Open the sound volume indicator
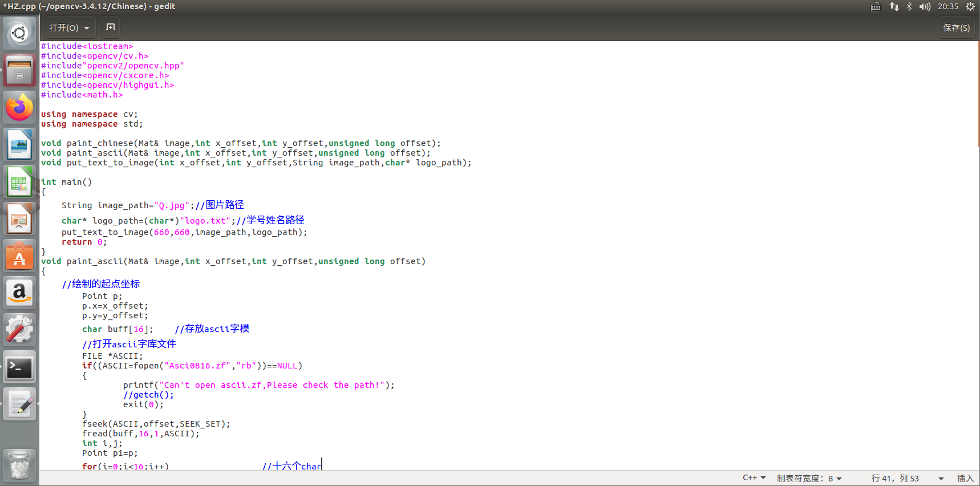Screen dimensions: 980x486 (925, 6)
